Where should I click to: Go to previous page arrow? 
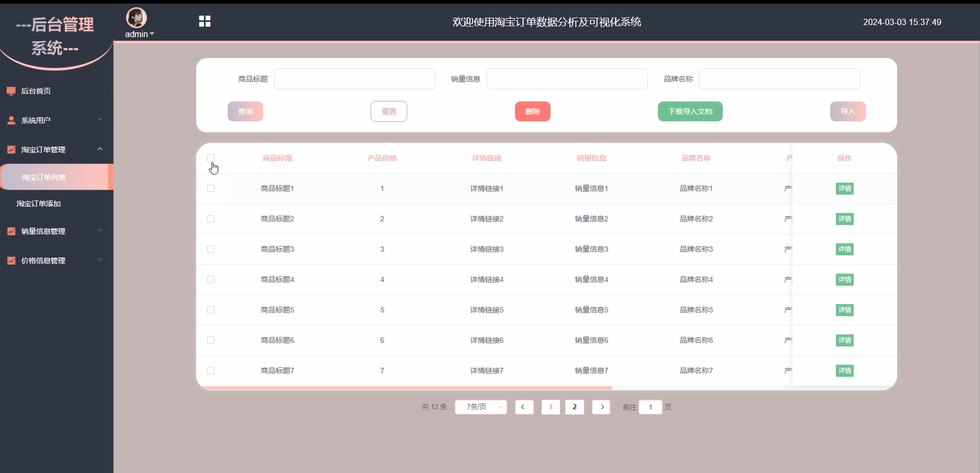(524, 407)
